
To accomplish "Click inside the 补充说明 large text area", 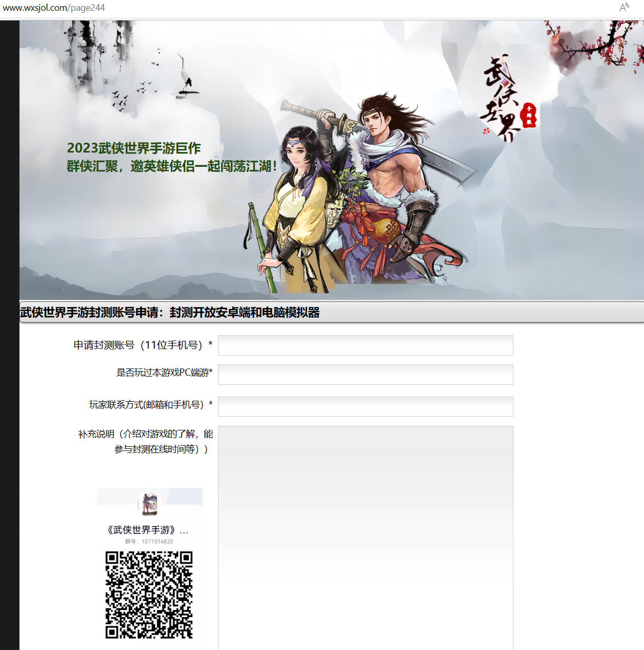I will (x=366, y=538).
